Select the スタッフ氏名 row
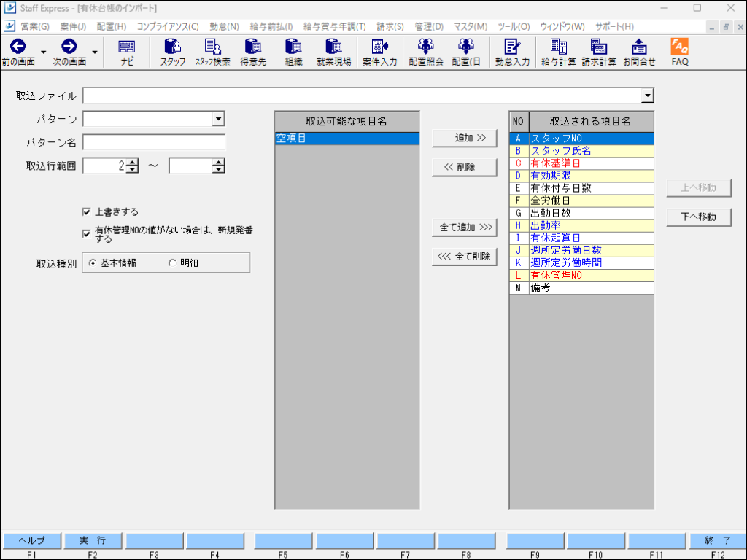This screenshot has height=560, width=747. tap(581, 151)
